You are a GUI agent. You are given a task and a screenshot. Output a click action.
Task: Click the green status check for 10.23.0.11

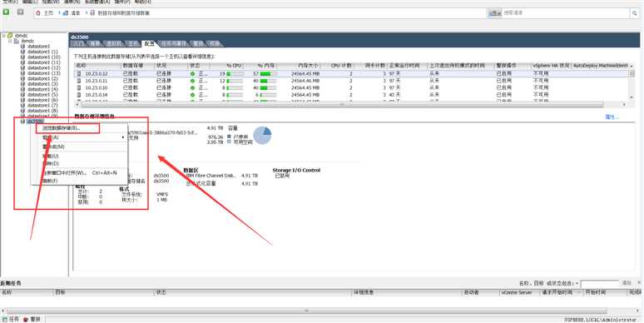point(193,81)
